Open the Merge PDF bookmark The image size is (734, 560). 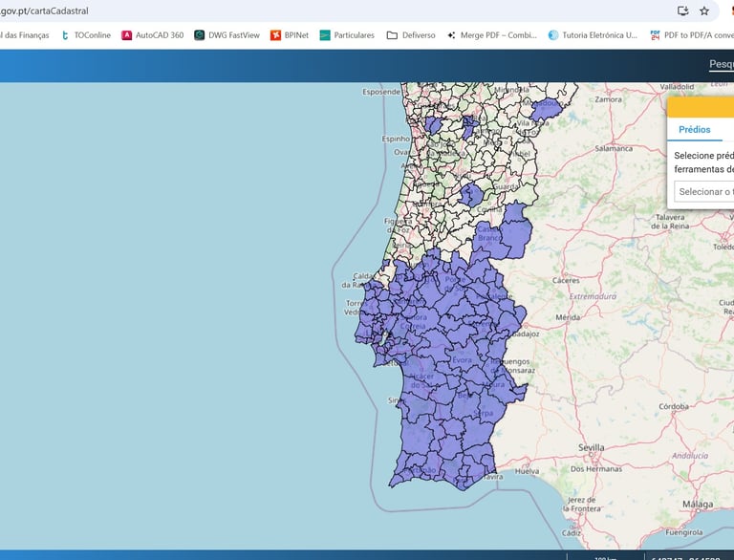(x=491, y=35)
